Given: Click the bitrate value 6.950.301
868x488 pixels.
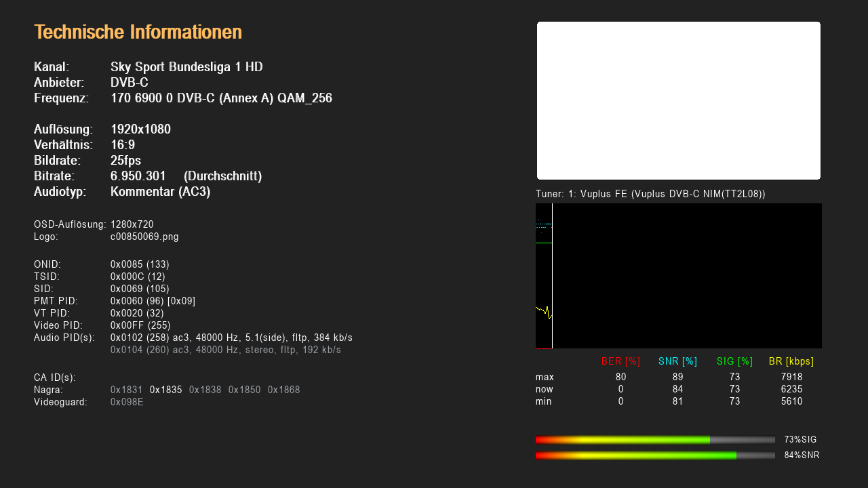Looking at the screenshot, I should (138, 176).
